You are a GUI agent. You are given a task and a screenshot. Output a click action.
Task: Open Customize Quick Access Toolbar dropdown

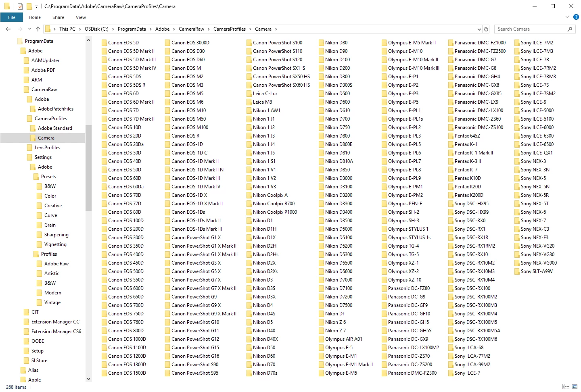[x=36, y=6]
